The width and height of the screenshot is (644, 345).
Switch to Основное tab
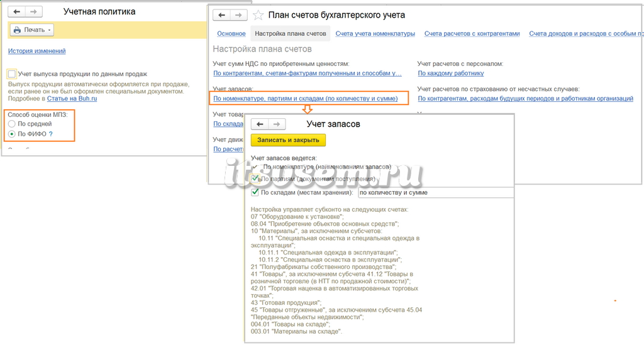coord(231,34)
